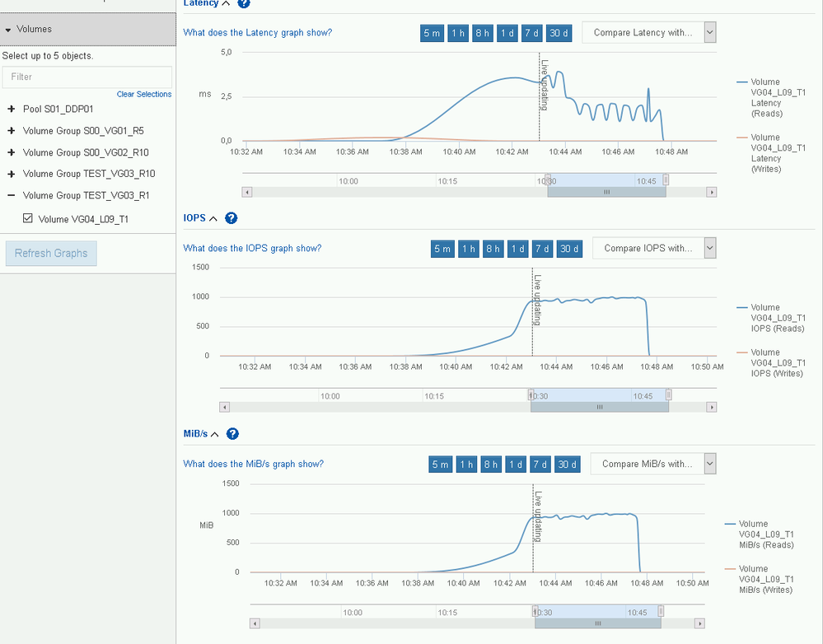The height and width of the screenshot is (644, 823).
Task: Click the IOPS timeline left scroll arrow
Action: pos(225,408)
